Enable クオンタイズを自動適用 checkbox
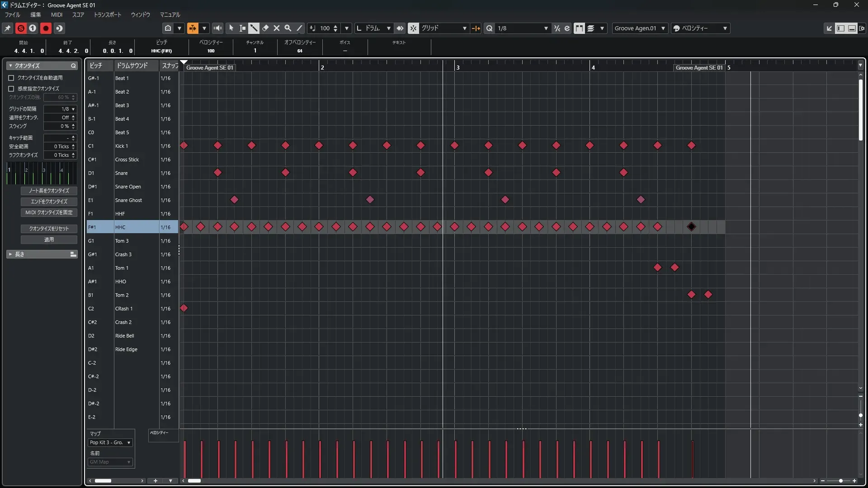Viewport: 868px width, 488px height. point(11,78)
